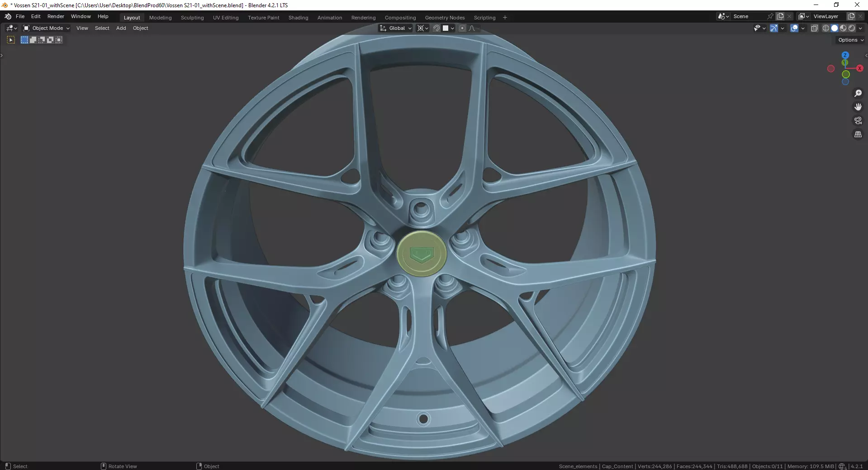This screenshot has width=868, height=470.
Task: Choose Intersect Existing Selection mode icon
Action: pos(59,40)
